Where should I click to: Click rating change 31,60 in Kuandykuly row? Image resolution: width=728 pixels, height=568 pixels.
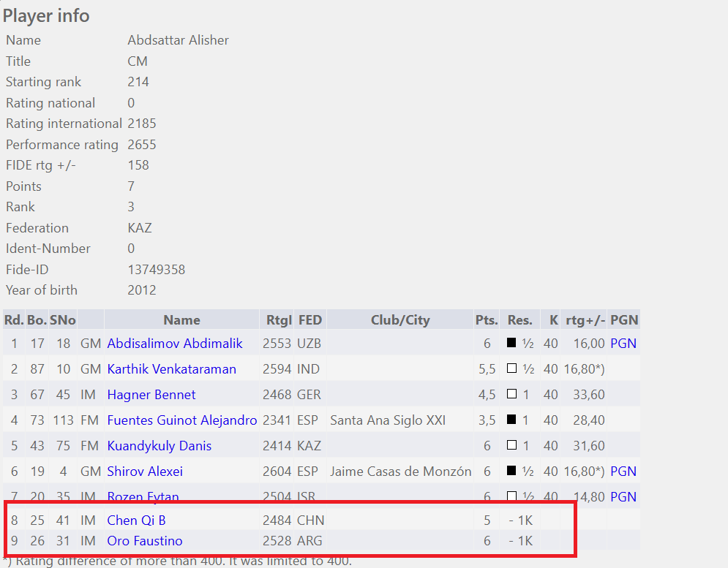pyautogui.click(x=589, y=445)
